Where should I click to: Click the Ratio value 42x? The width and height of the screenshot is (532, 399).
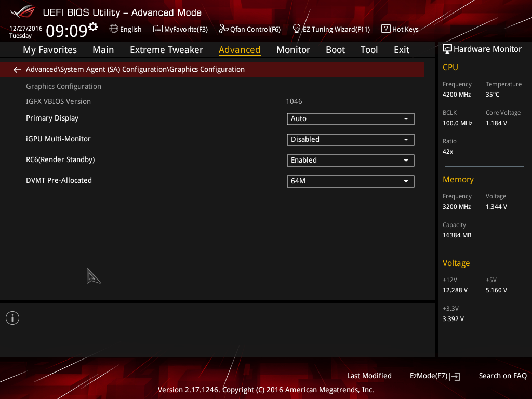click(448, 152)
